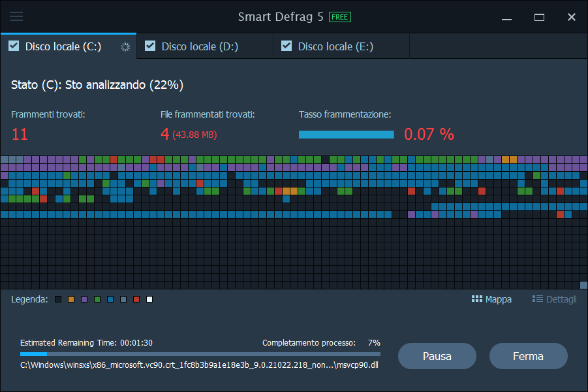Toggle the Disco locale (E:) checkbox
This screenshot has width=588, height=392.
[x=286, y=46]
